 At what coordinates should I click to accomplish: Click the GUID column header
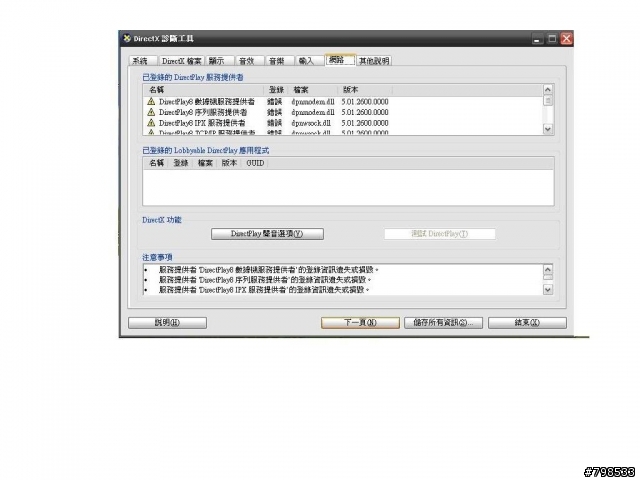[255, 163]
